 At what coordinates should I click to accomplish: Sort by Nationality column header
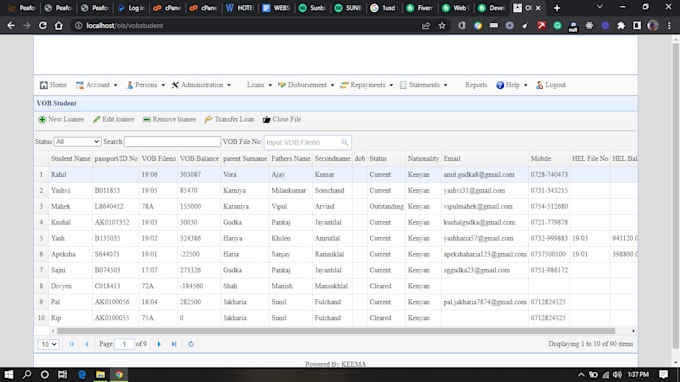tap(423, 159)
